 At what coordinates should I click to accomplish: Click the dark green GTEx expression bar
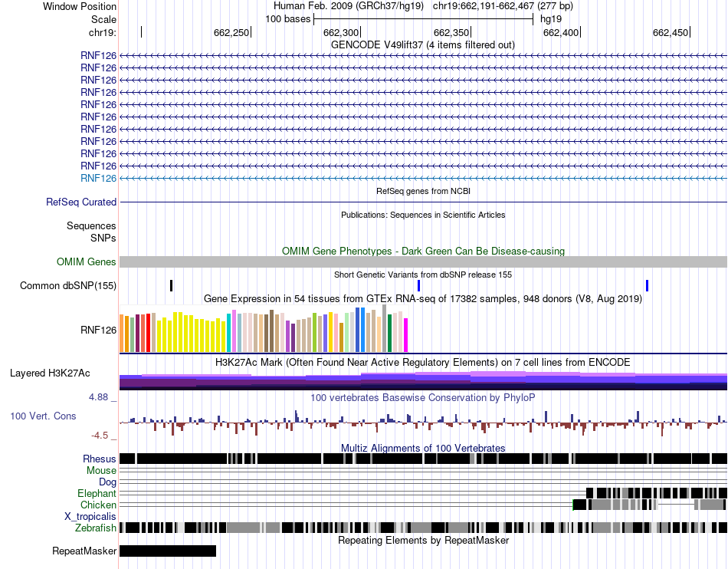389,334
